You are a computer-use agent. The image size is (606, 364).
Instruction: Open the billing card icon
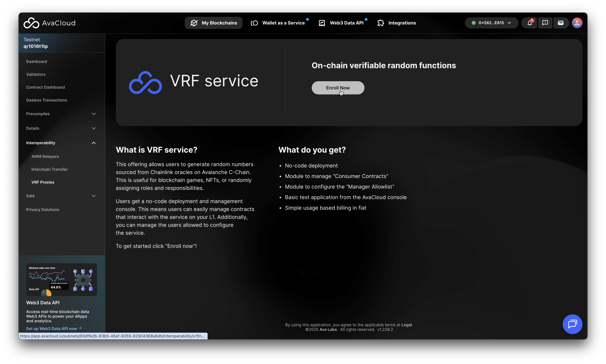[561, 23]
